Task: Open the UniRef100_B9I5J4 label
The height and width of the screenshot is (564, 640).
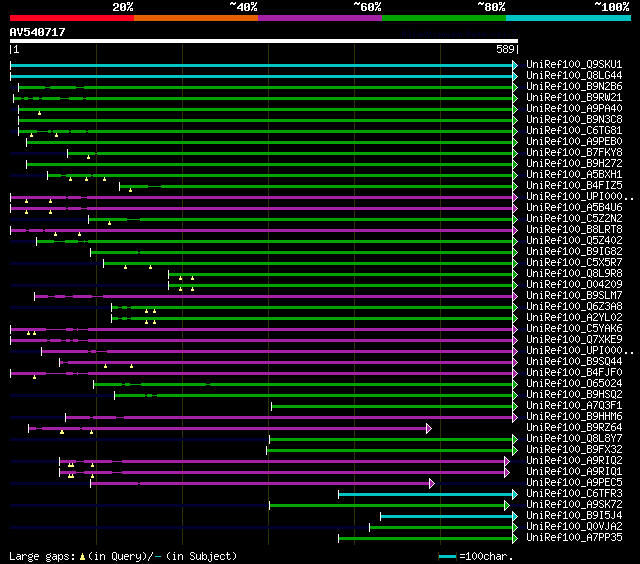Action: (574, 516)
